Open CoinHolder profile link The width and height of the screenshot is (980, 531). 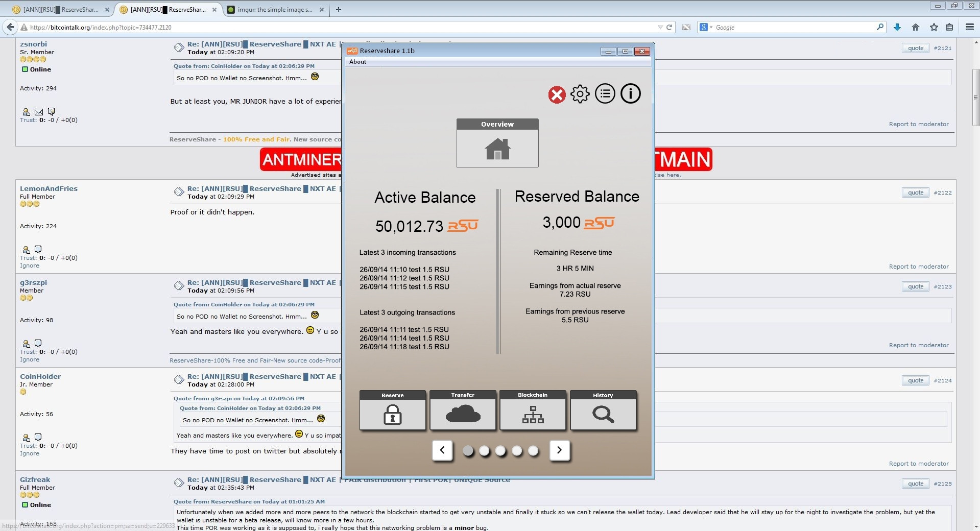pyautogui.click(x=40, y=376)
